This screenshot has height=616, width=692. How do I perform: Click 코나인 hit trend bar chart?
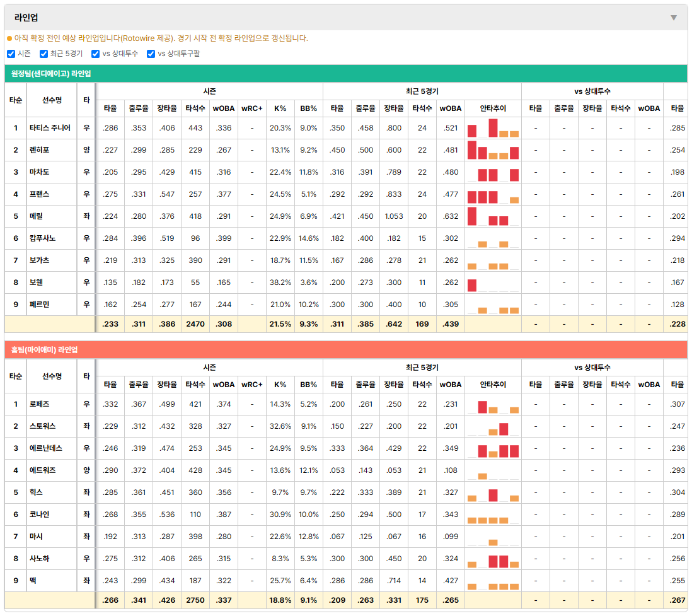493,514
